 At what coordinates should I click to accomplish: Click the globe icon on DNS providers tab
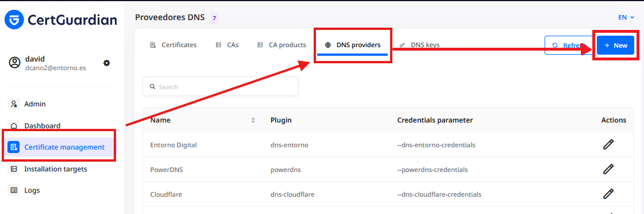(328, 45)
